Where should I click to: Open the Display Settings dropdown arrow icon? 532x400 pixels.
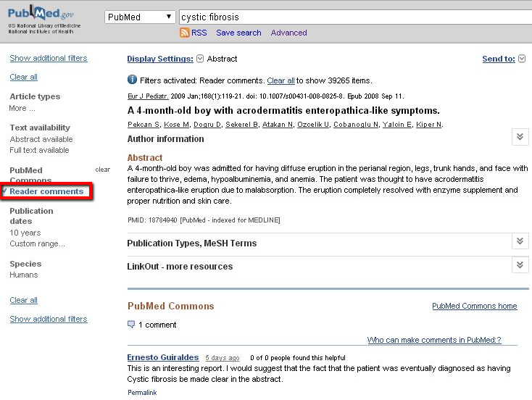200,59
